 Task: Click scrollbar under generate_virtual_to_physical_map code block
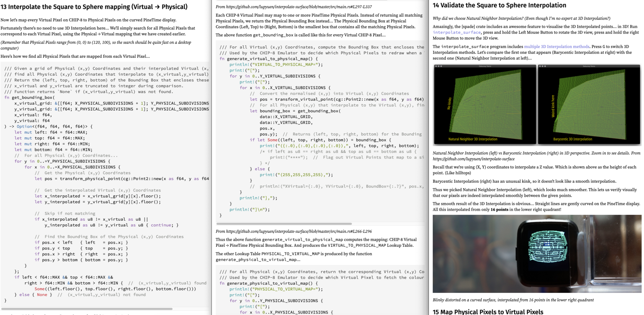pyautogui.click(x=284, y=223)
